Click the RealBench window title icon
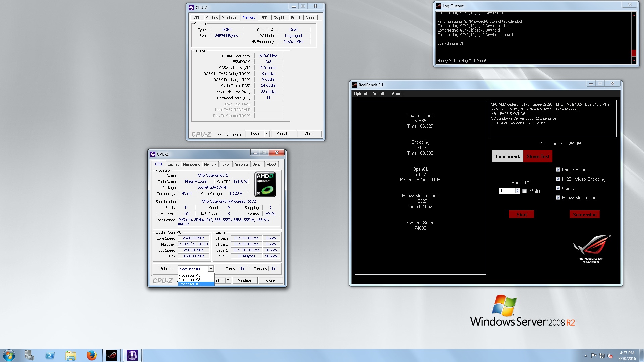 click(x=354, y=85)
